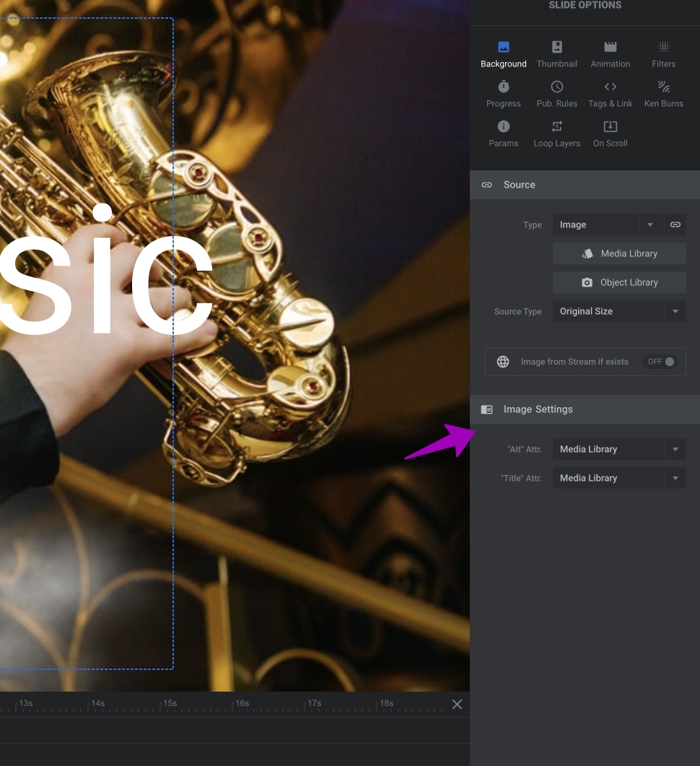Screen dimensions: 700x766
Task: Open the Animation slide options
Action: [x=610, y=55]
